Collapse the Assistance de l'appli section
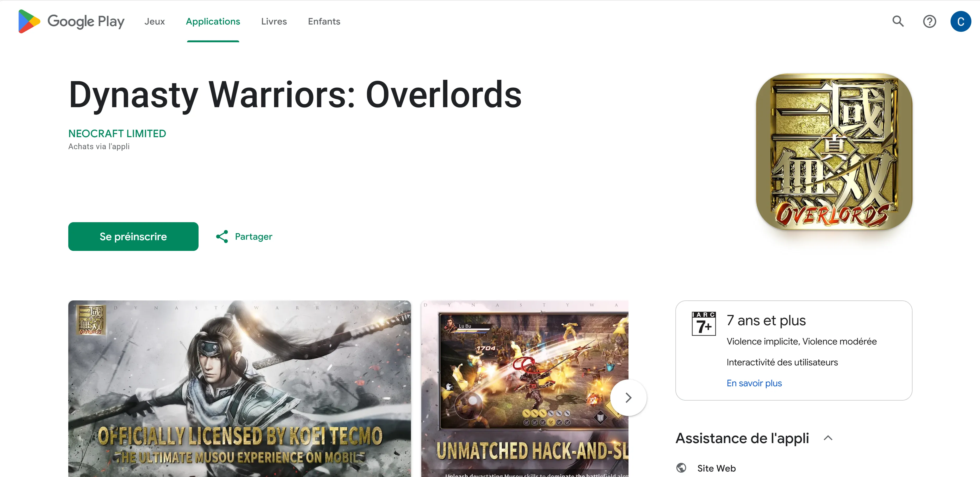The height and width of the screenshot is (477, 980). [x=828, y=438]
